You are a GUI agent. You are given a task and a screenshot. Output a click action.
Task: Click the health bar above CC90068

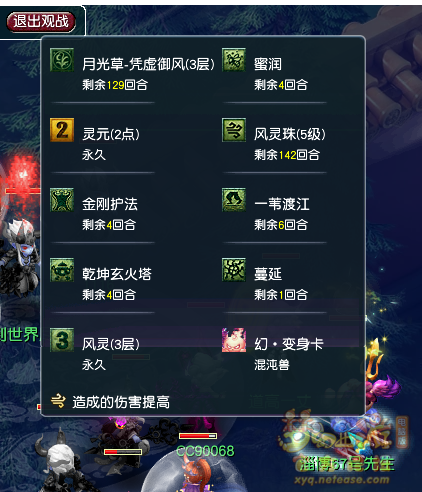coord(198,436)
